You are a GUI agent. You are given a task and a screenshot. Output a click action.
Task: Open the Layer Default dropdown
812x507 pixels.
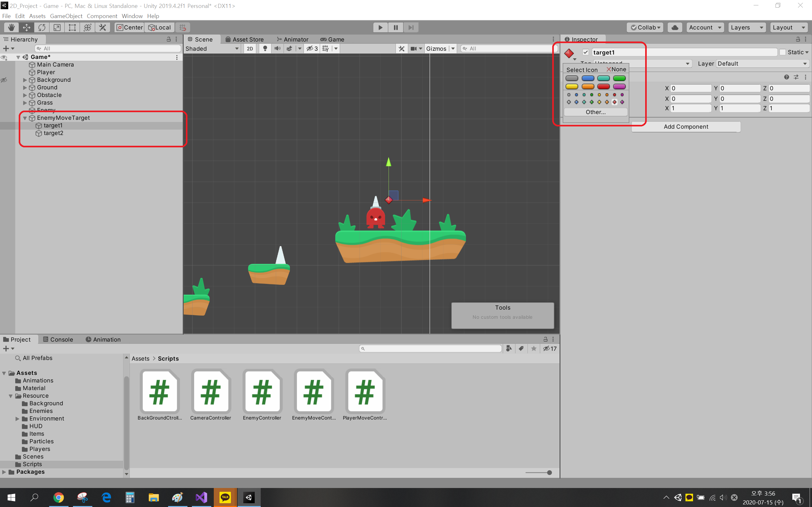point(762,64)
